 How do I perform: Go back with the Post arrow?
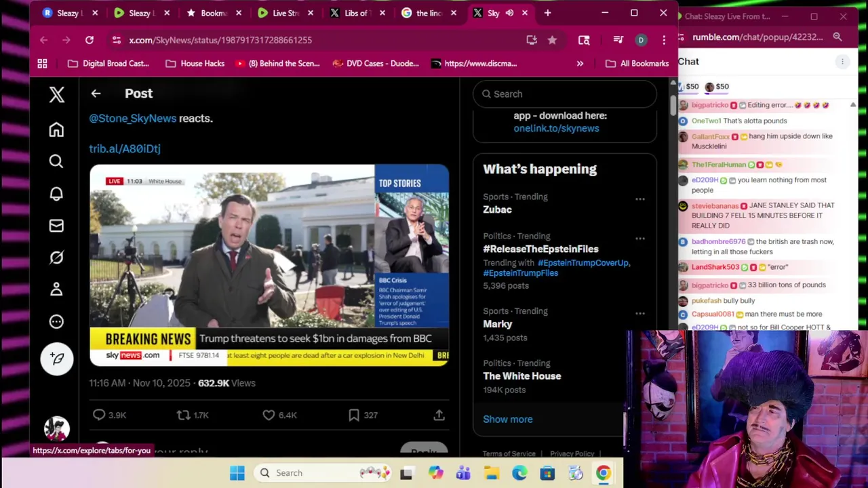click(x=96, y=94)
